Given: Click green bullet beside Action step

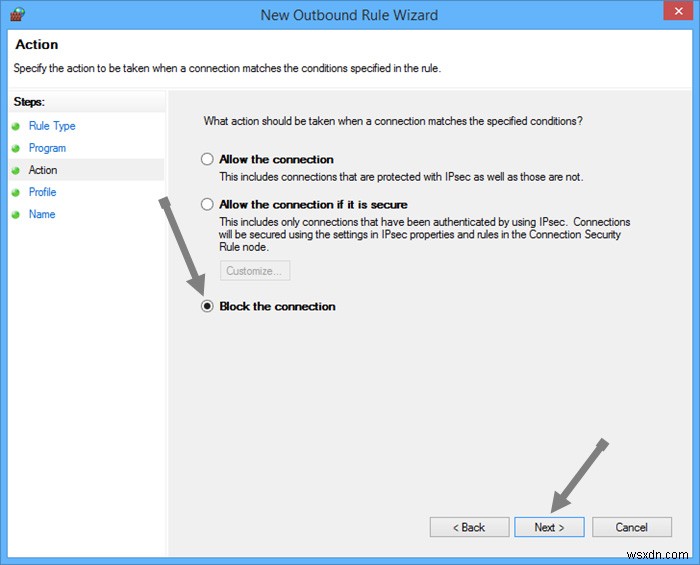Looking at the screenshot, I should pyautogui.click(x=16, y=170).
